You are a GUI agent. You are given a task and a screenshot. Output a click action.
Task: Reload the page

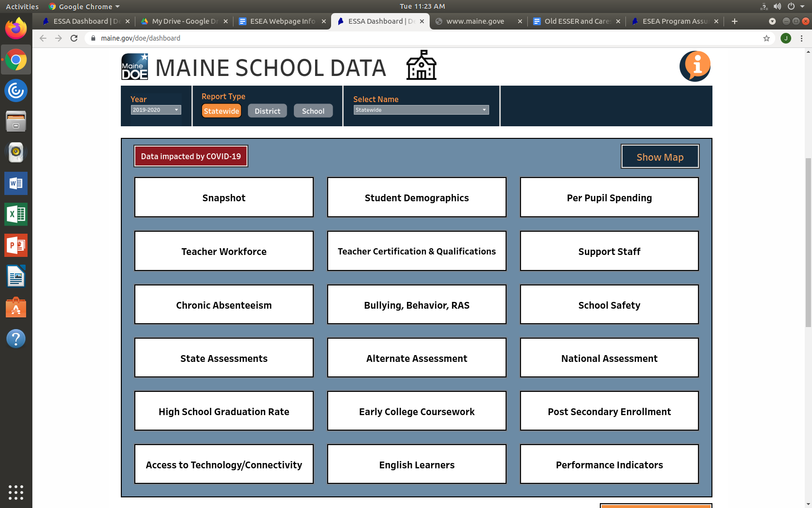pyautogui.click(x=74, y=38)
